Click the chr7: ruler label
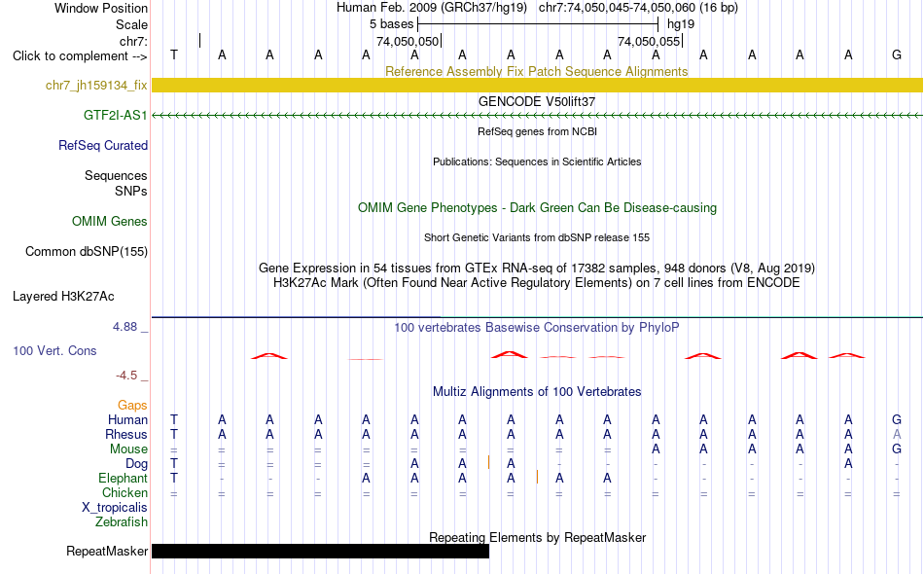Viewport: 924px width, 574px height. [x=133, y=41]
